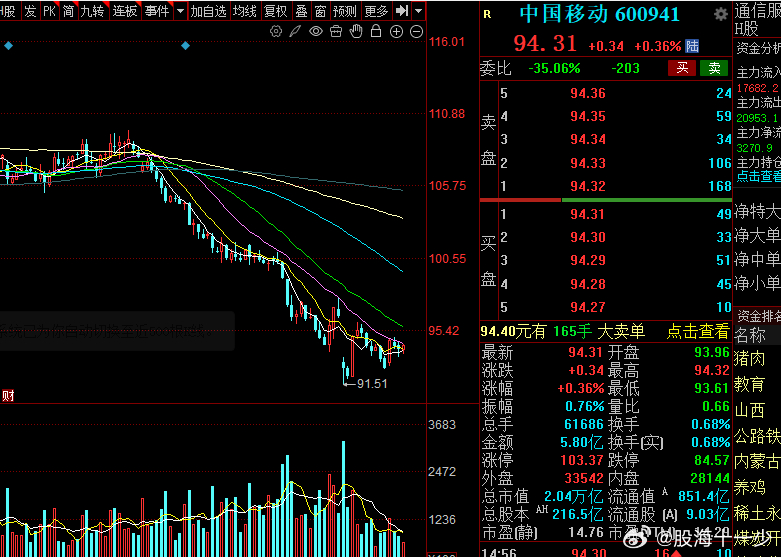781x557 pixels.
Task: Click yellow 点击查看 link for large sell order
Action: [x=698, y=331]
